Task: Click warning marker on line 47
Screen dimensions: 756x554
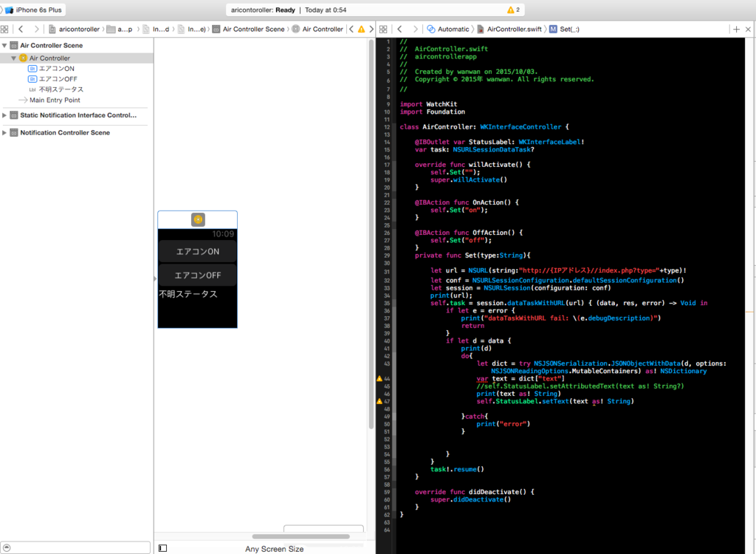Action: click(x=379, y=401)
